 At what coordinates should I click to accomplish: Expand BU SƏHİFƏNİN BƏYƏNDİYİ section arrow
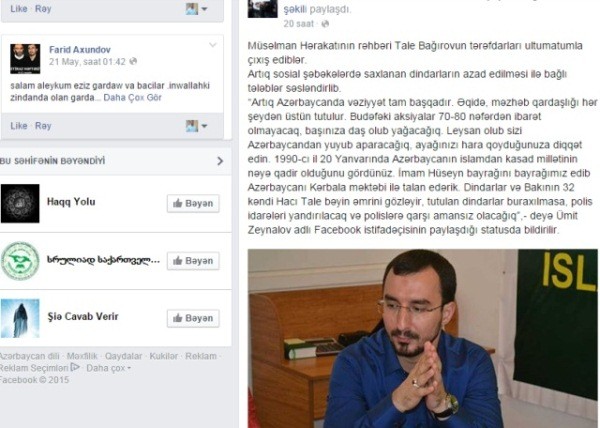220,161
